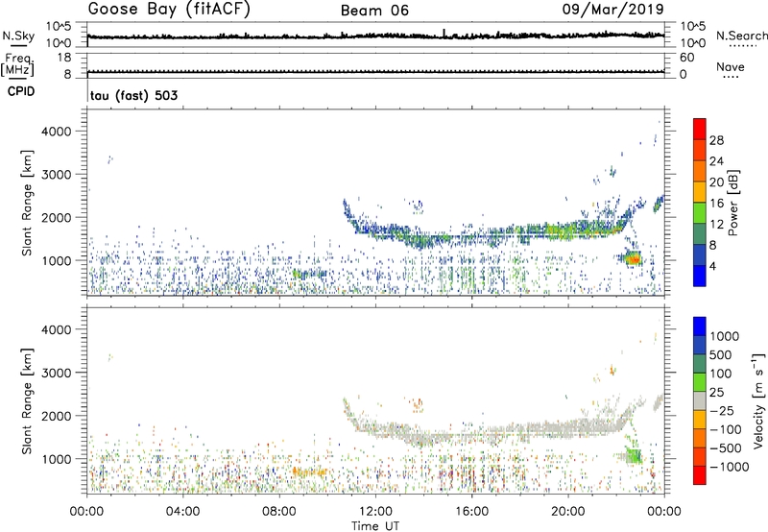The width and height of the screenshot is (768, 532).
Task: Click the "-1000" tick on the Velocity colorbar
Action: click(730, 467)
